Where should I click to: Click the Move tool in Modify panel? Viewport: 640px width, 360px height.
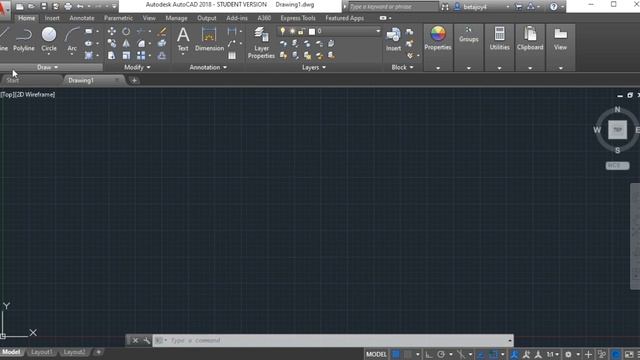111,31
